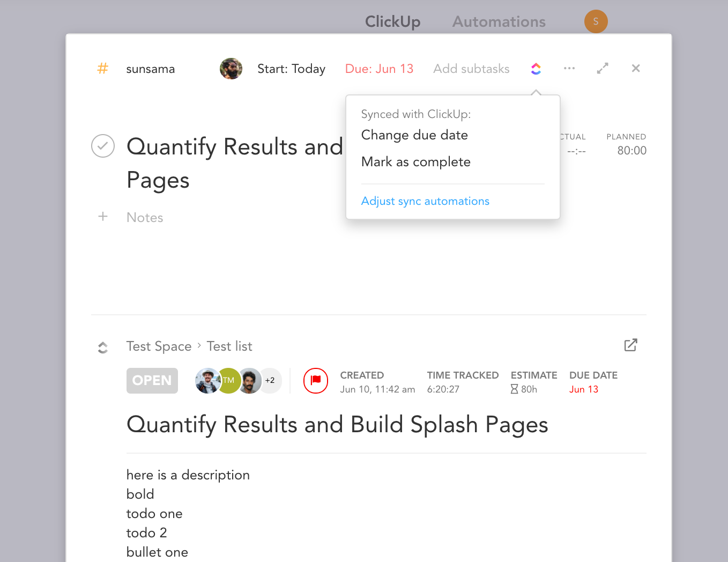
Task: Open the sunsama channel selector
Action: 151,69
